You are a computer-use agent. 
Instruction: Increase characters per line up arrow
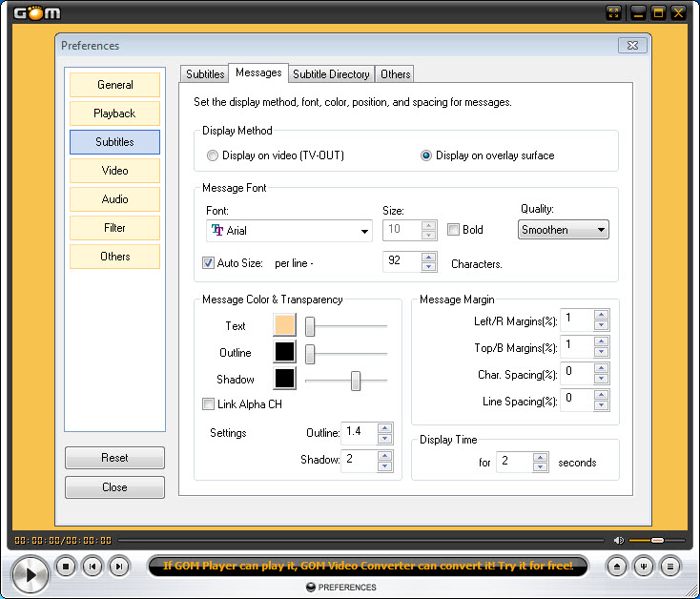click(x=428, y=258)
